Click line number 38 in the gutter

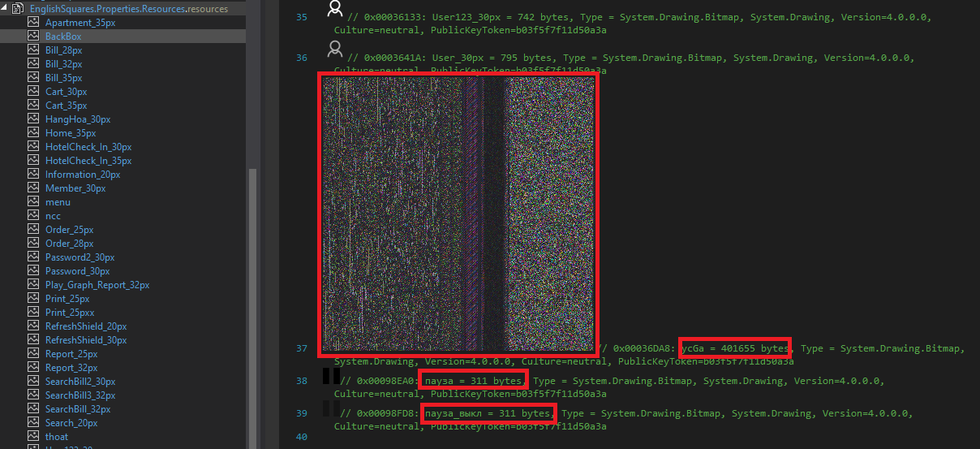(302, 381)
